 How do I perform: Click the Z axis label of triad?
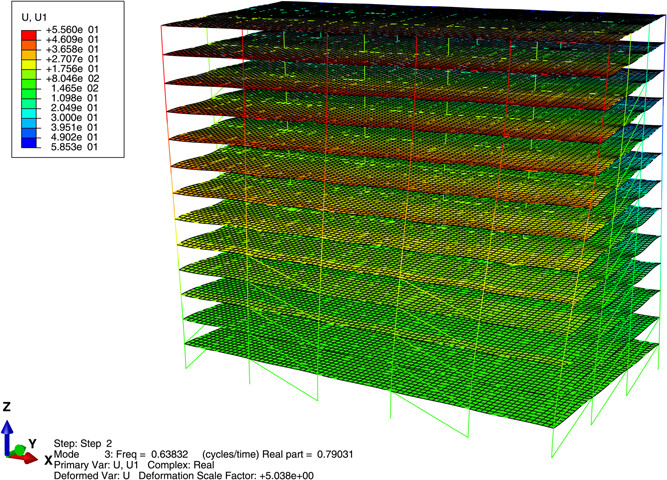click(x=6, y=407)
